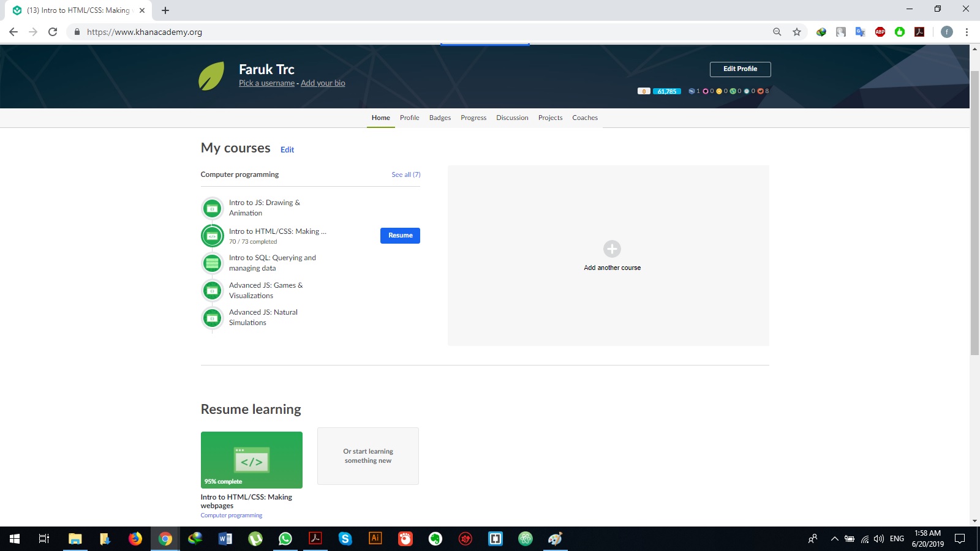
Task: Click See all (7) link
Action: pos(406,174)
